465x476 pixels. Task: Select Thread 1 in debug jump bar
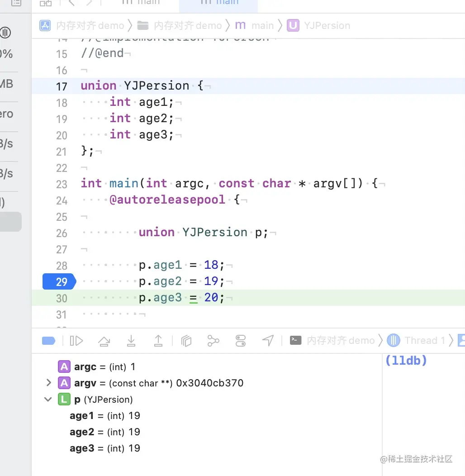[x=425, y=341]
